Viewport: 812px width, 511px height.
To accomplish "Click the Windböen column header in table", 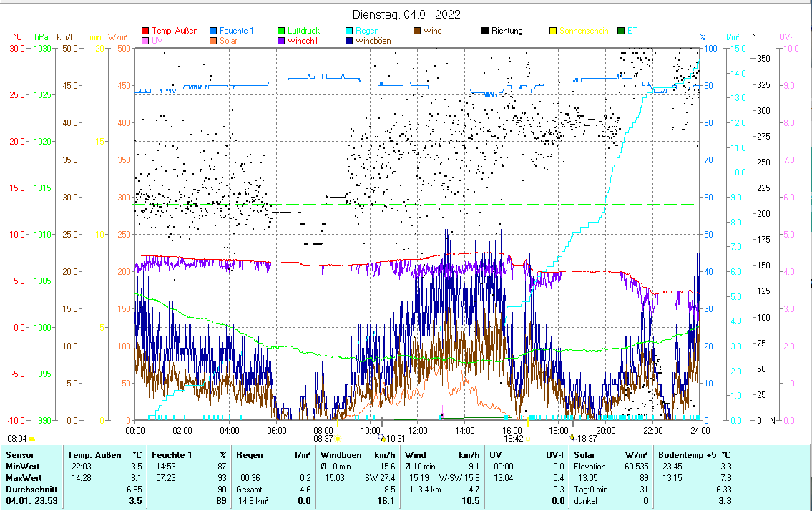I will pos(341,455).
